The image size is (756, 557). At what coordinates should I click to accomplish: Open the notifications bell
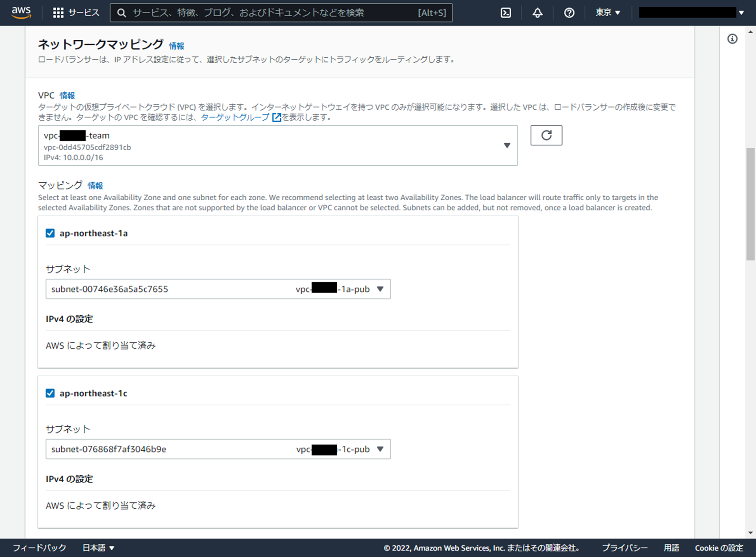pyautogui.click(x=537, y=13)
